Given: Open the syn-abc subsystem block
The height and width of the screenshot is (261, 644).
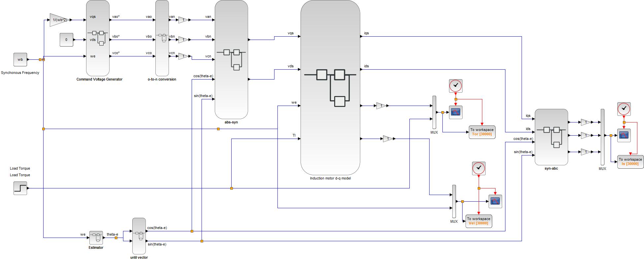Looking at the screenshot, I should coord(551,137).
